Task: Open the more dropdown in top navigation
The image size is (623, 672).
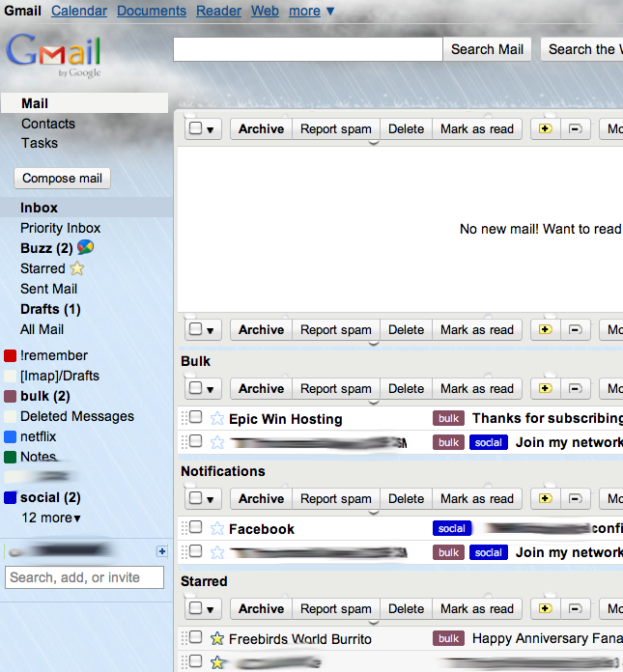Action: (311, 11)
